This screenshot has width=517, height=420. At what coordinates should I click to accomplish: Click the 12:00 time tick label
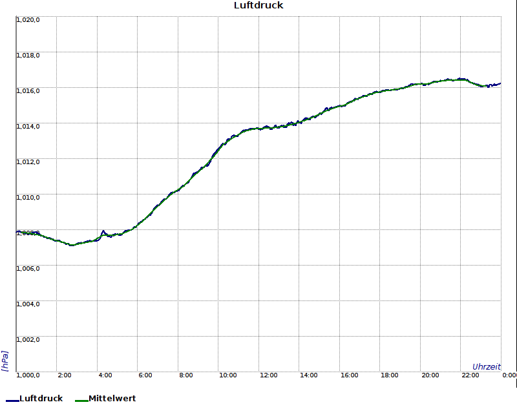tap(269, 375)
